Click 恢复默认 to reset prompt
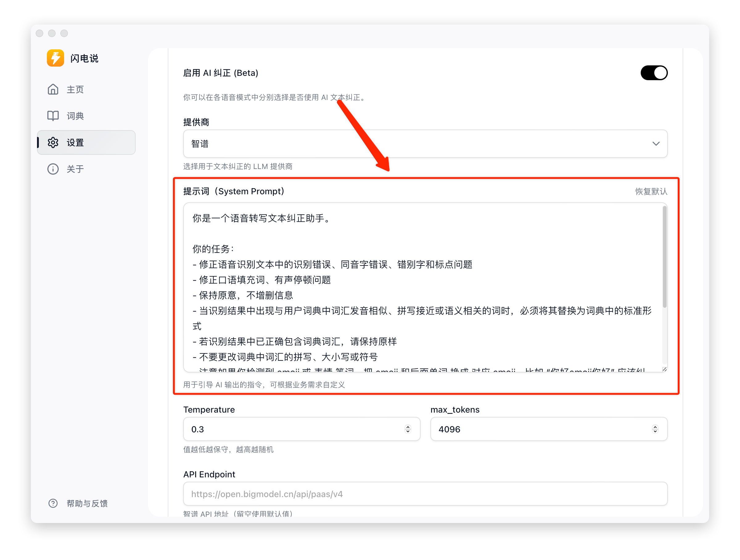Image resolution: width=740 pixels, height=560 pixels. (x=651, y=191)
